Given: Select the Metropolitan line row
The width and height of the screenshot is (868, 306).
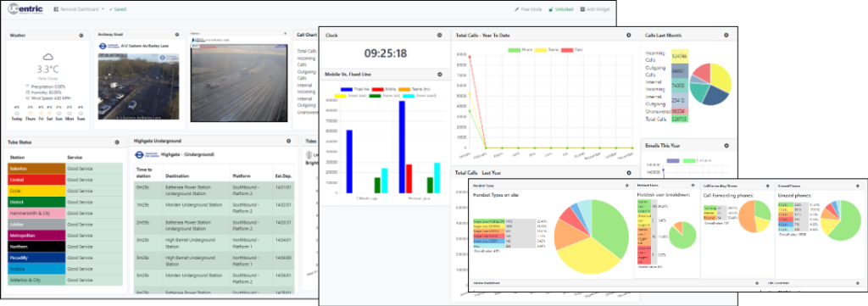Looking at the screenshot, I should (x=64, y=236).
